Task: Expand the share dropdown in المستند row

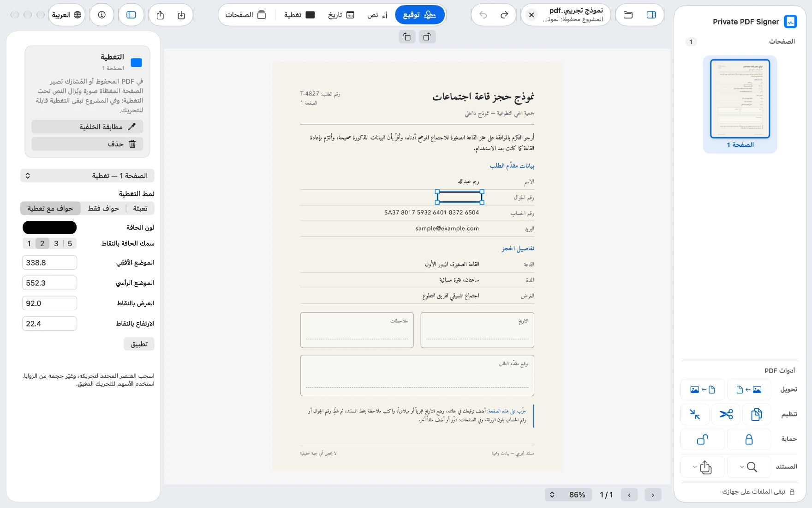Action: [703, 467]
